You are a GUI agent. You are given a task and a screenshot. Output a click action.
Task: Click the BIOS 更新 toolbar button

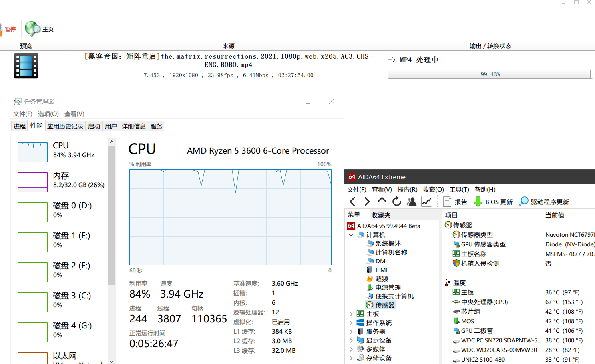tap(492, 202)
